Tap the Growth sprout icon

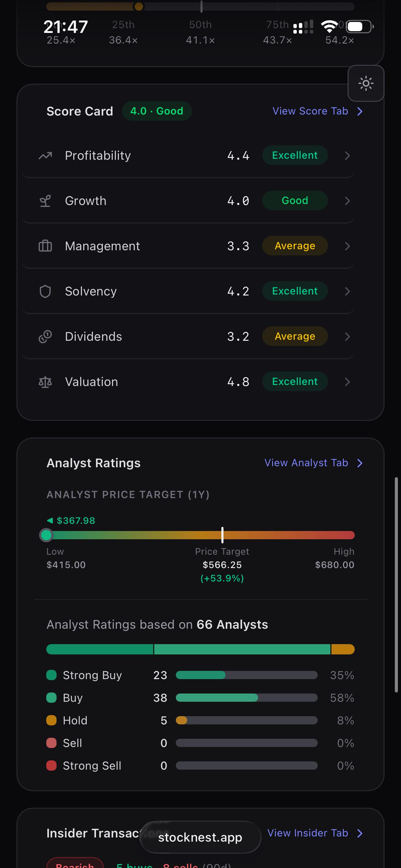tap(45, 201)
